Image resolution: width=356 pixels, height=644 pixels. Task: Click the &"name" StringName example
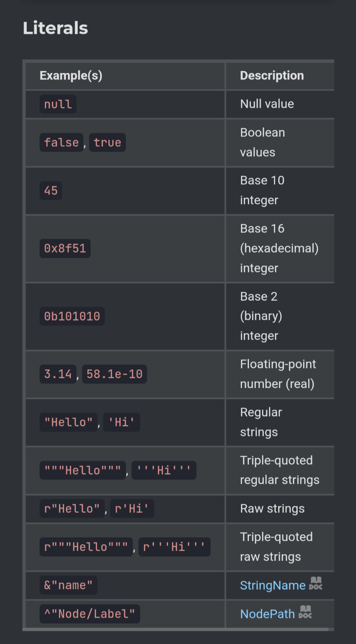click(68, 585)
